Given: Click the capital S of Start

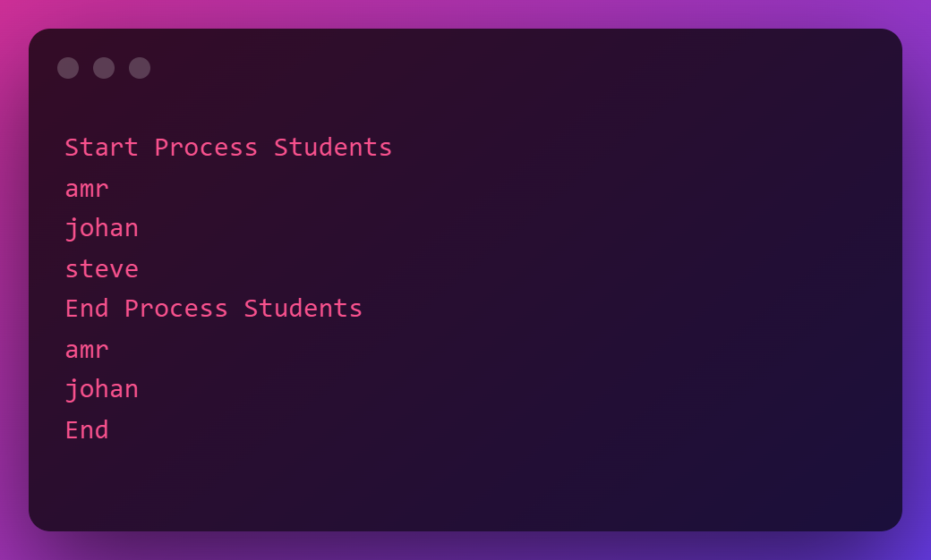Looking at the screenshot, I should pyautogui.click(x=72, y=147).
